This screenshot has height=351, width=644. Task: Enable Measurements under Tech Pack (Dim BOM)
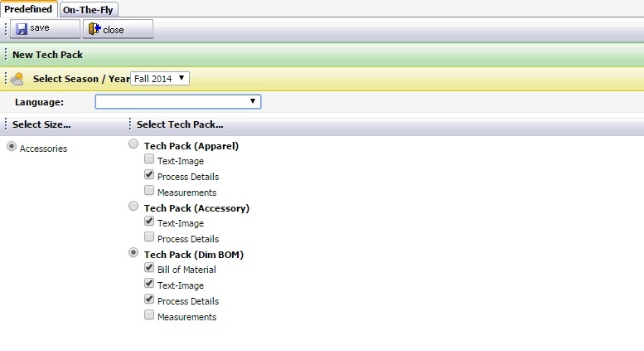(149, 314)
